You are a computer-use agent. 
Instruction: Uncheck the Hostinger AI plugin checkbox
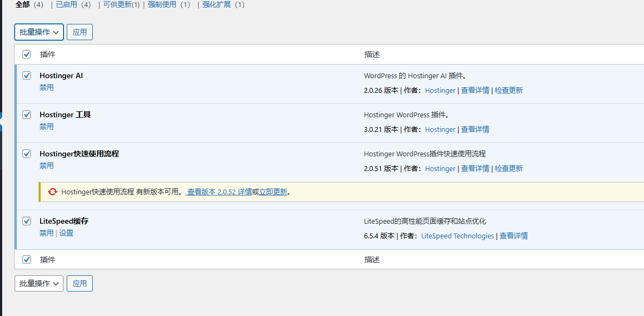point(27,75)
